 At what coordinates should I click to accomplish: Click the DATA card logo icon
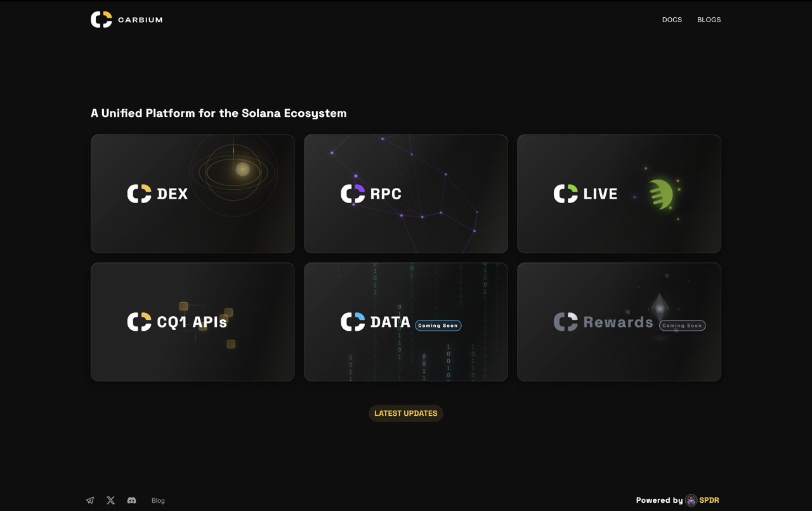[x=353, y=322]
